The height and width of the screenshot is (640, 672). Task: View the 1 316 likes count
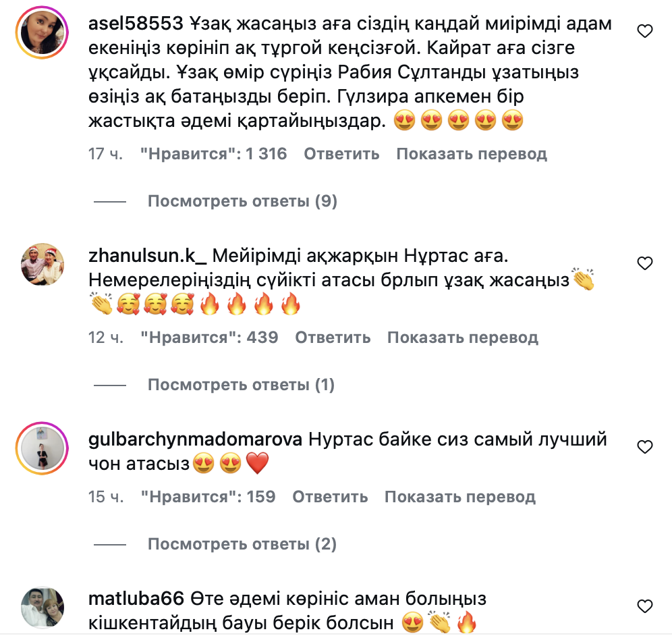[x=213, y=153]
